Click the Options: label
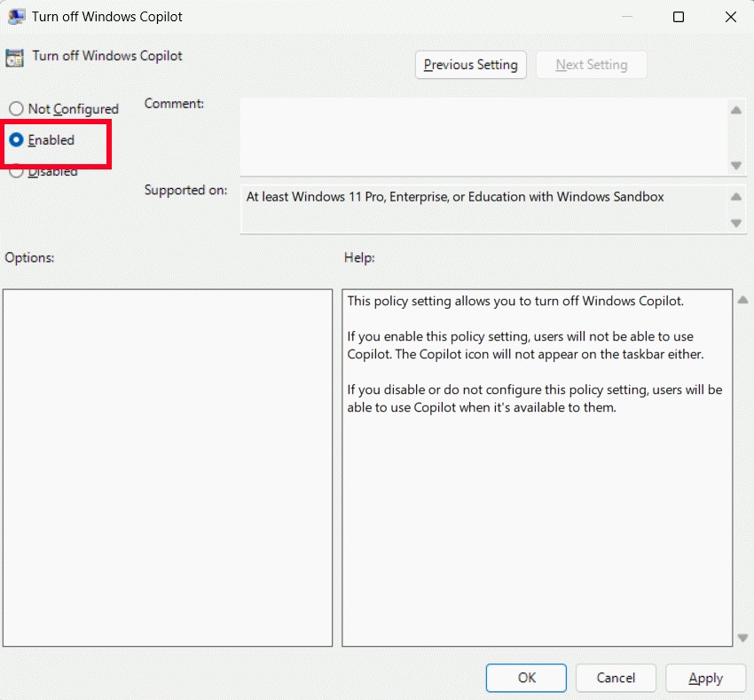Screen dimensions: 754x700 coord(29,257)
